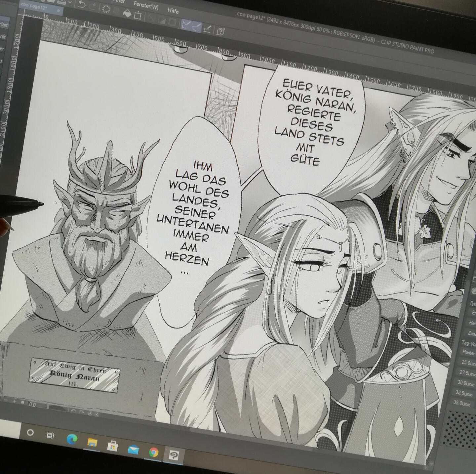Toggle Snap to Ruler button
476x474 pixels.
tap(186, 24)
